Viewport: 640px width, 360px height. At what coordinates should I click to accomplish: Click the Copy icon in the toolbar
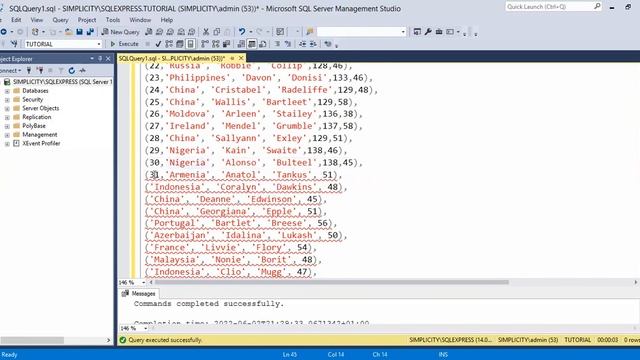(217, 31)
